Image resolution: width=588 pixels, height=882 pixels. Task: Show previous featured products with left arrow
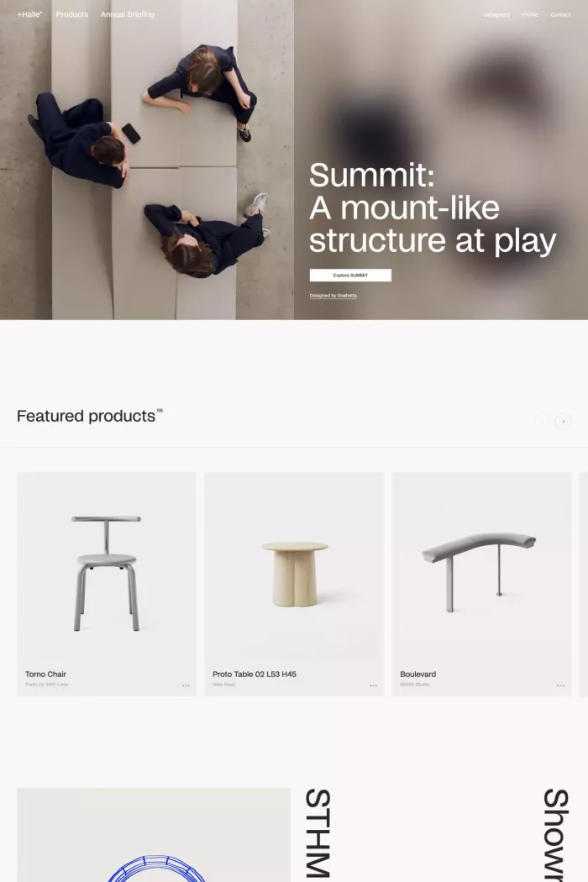[x=542, y=422]
